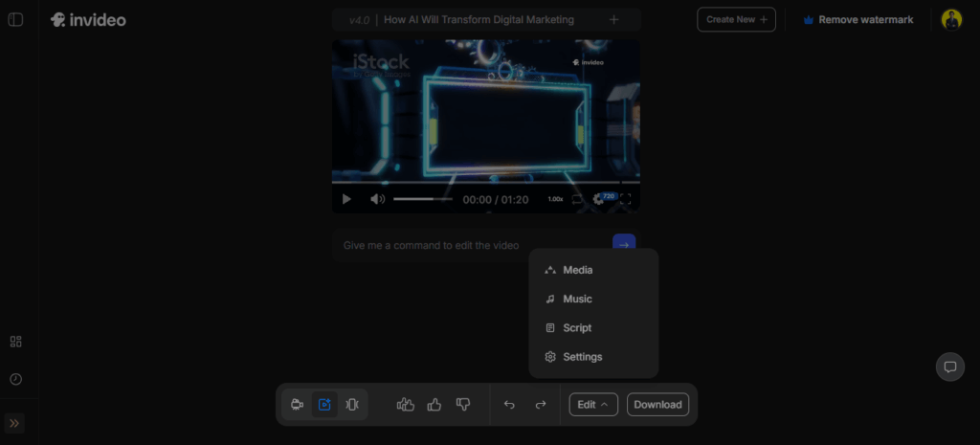Image resolution: width=980 pixels, height=445 pixels.
Task: Mute the video with the speaker icon
Action: pyautogui.click(x=377, y=199)
